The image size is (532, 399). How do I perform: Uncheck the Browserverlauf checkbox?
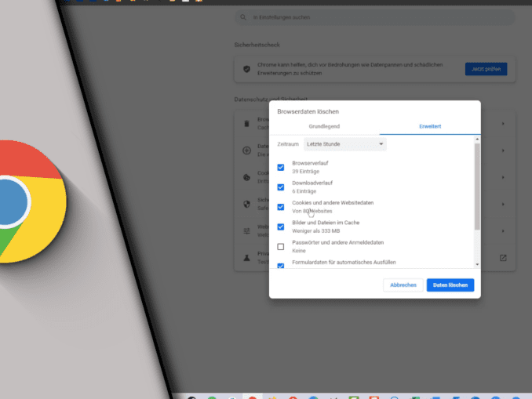pos(281,167)
